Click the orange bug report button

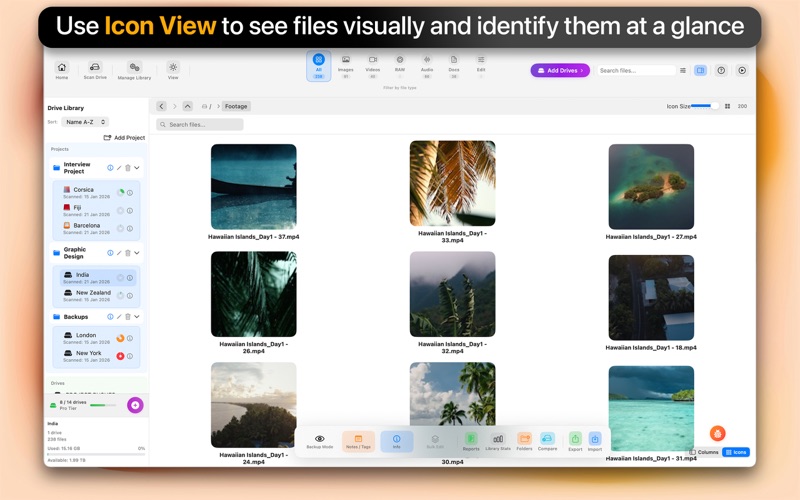tap(717, 434)
